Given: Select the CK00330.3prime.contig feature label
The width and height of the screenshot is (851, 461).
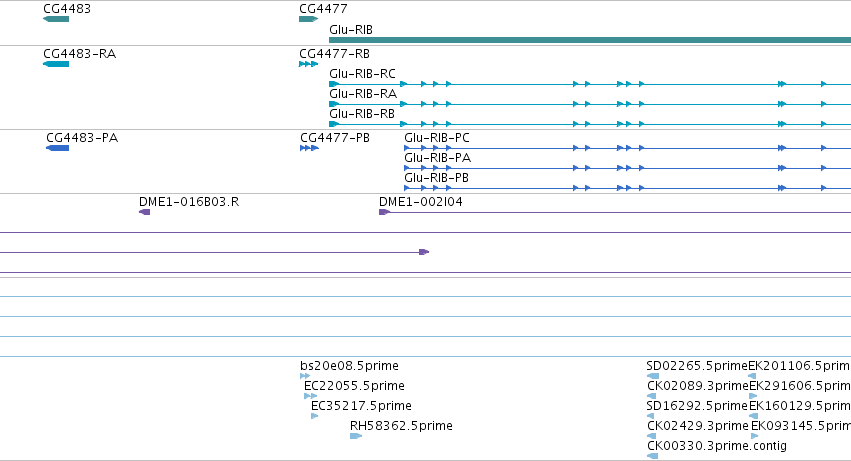Looking at the screenshot, I should (x=717, y=446).
